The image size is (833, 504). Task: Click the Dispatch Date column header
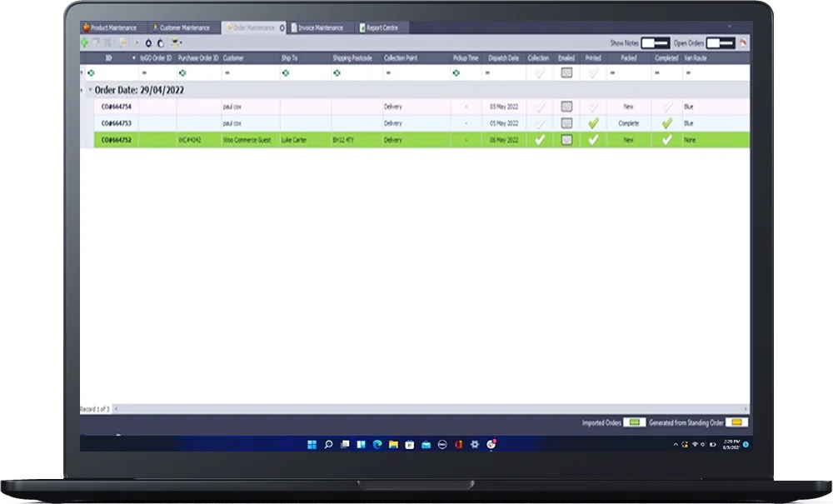point(503,57)
